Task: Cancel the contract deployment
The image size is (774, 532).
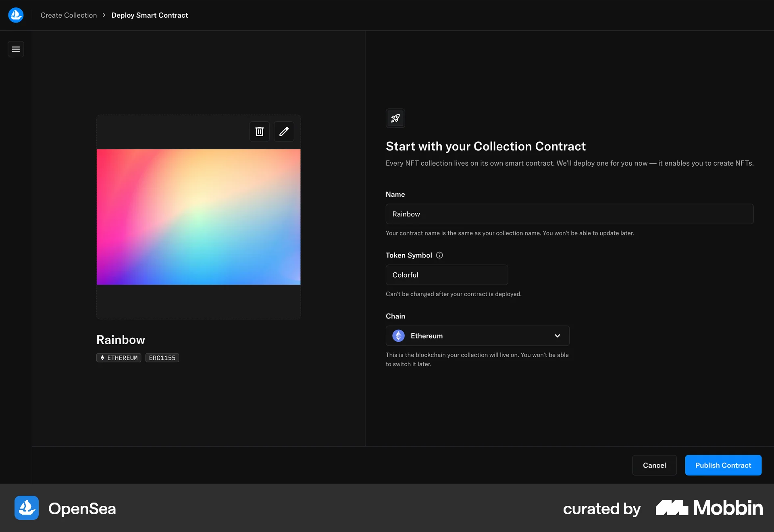Action: (x=654, y=465)
